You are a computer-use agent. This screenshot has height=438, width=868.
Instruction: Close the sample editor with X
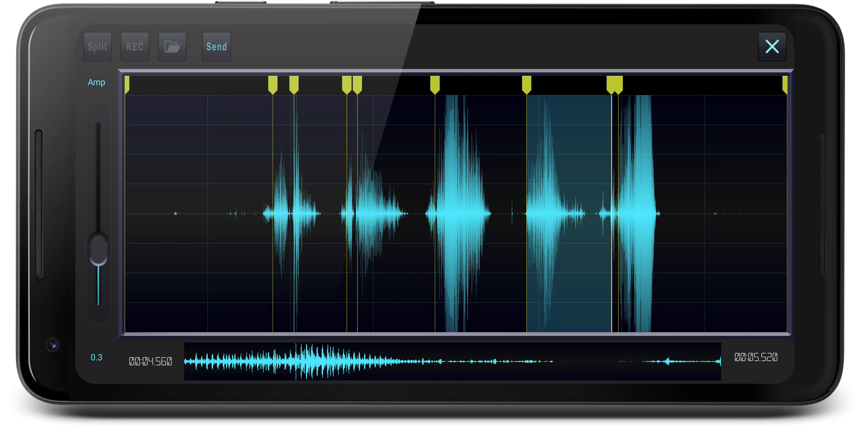772,46
